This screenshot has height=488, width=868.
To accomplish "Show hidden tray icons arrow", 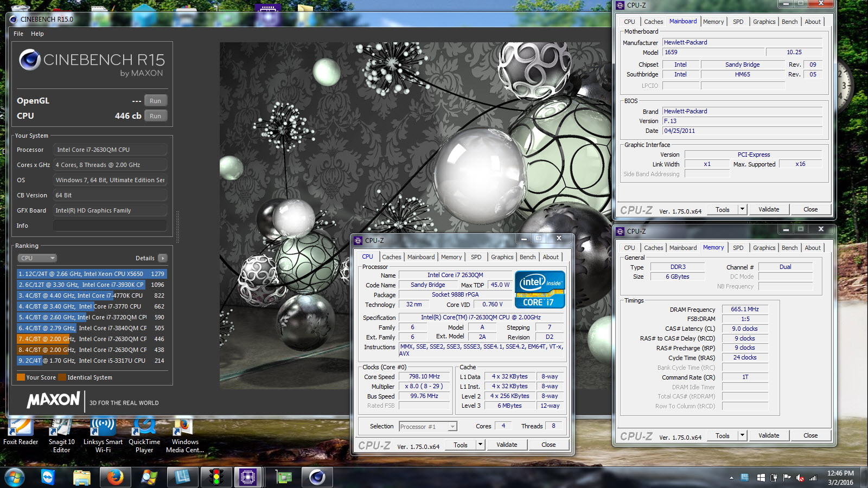I will tap(731, 478).
